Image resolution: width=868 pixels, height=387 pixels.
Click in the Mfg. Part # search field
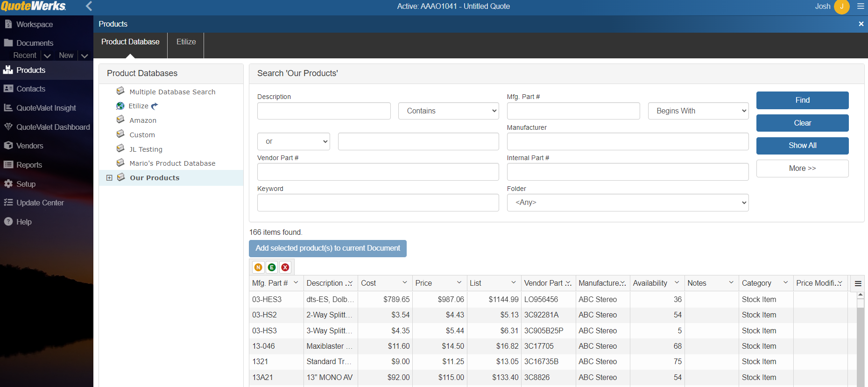coord(573,111)
